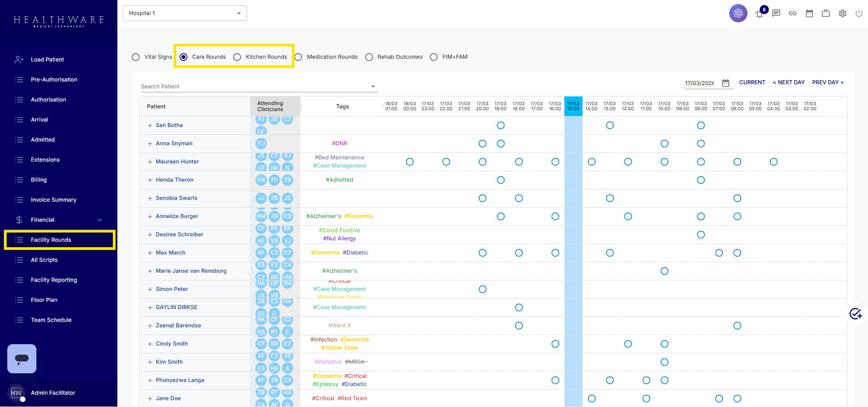
Task: Open the chat messages icon
Action: (776, 13)
